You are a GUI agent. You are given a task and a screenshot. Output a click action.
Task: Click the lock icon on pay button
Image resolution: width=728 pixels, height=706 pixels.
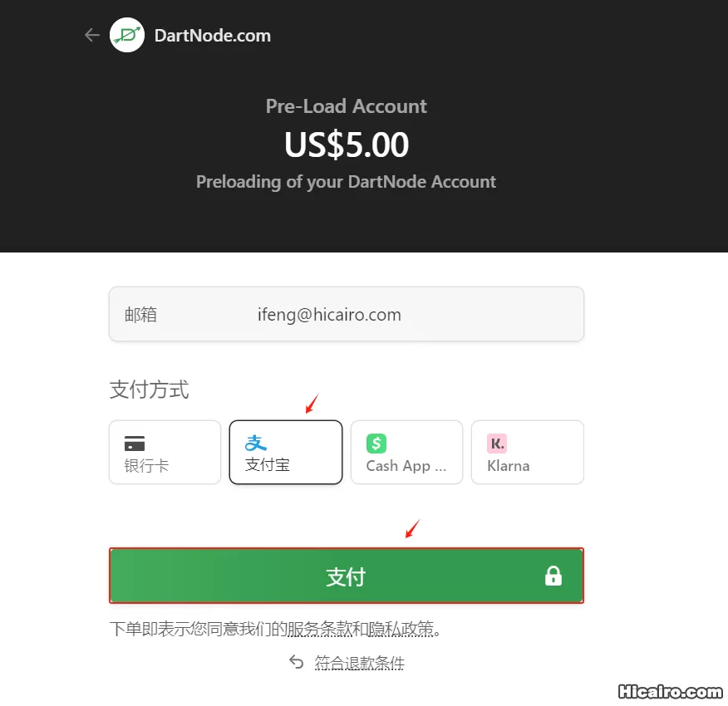(x=553, y=576)
